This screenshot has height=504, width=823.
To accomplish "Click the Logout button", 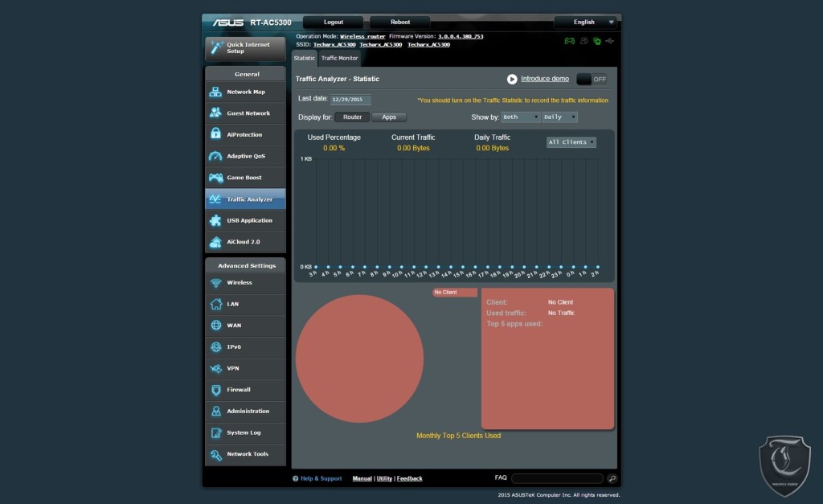I will point(333,23).
